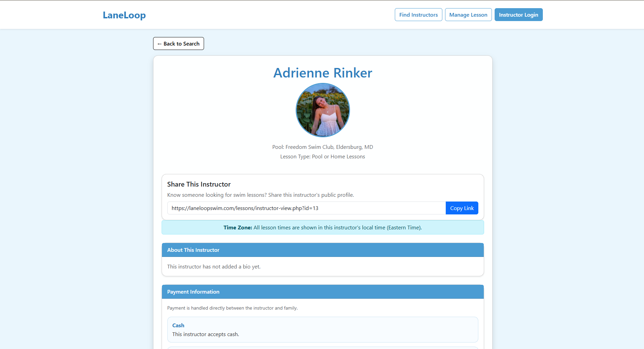This screenshot has height=349, width=644.
Task: Go back using Back to Search
Action: [179, 43]
